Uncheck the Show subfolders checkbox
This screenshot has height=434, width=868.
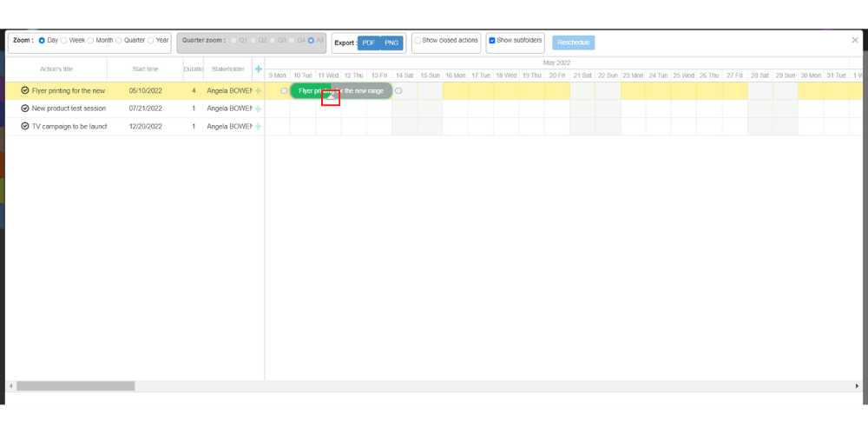(x=492, y=41)
